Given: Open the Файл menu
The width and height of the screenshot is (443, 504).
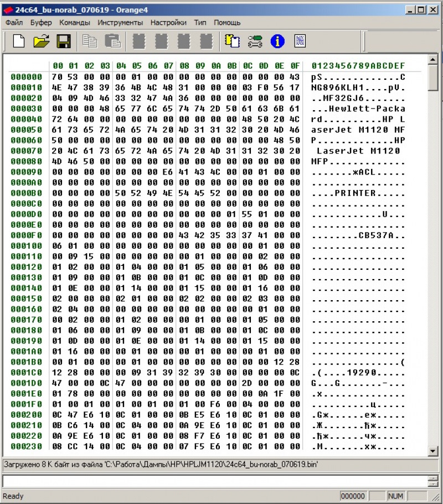Looking at the screenshot, I should click(x=14, y=23).
